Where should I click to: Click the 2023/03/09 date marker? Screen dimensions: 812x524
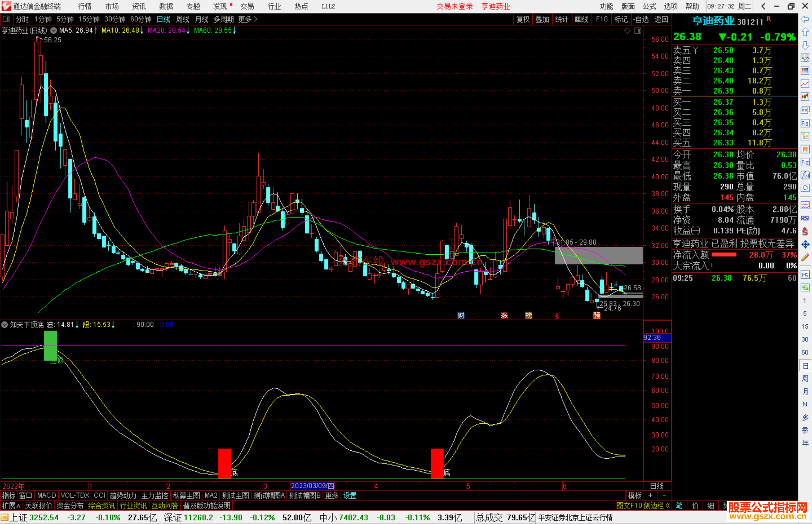312,486
